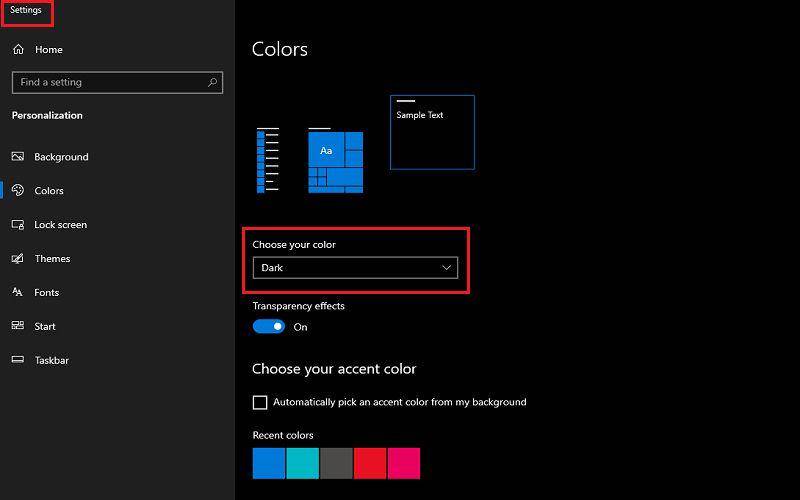The width and height of the screenshot is (800, 500).
Task: Click the Themes brush icon
Action: point(18,258)
